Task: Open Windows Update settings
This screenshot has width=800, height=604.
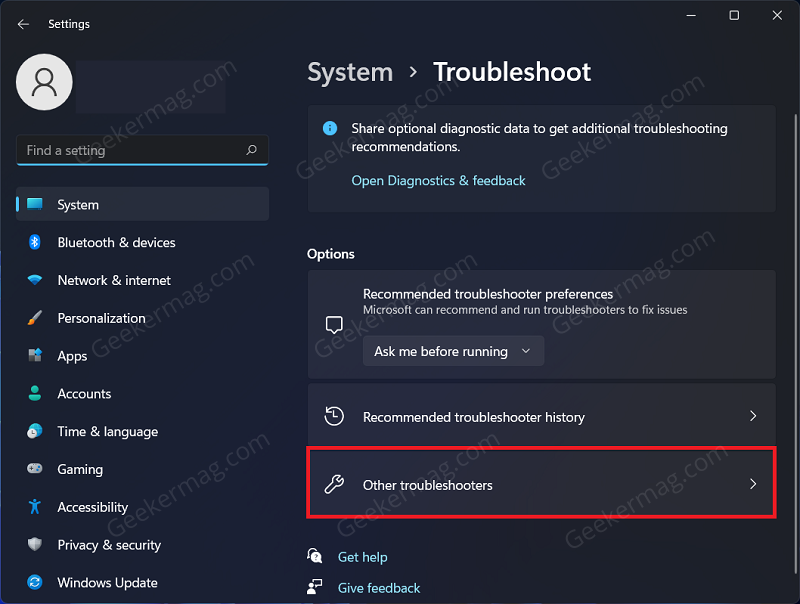Action: [x=142, y=582]
